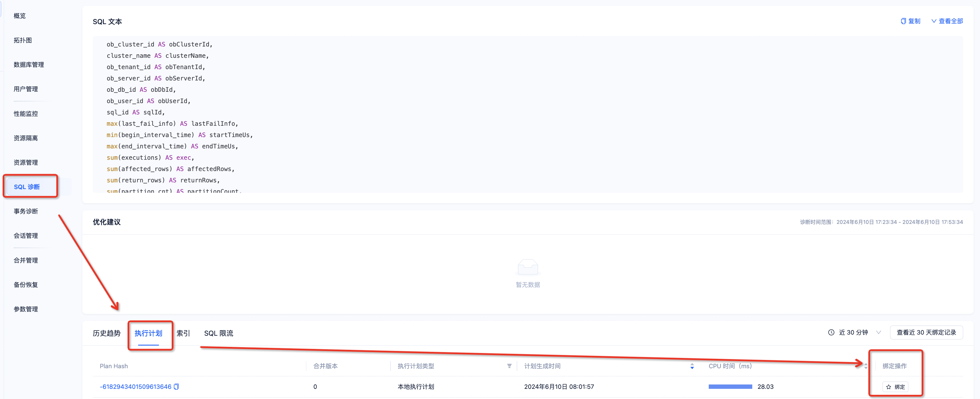Switch to the 历史趋势 tab
Image resolution: width=980 pixels, height=399 pixels.
(106, 333)
